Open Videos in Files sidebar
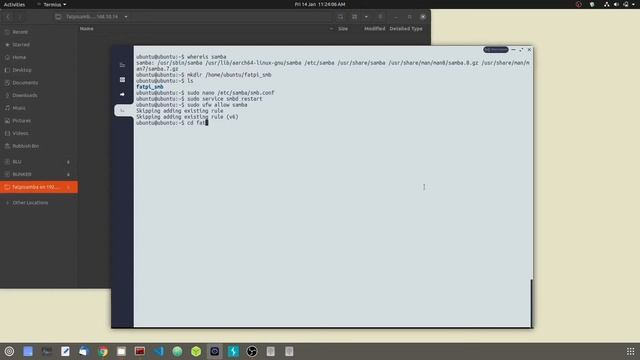The height and width of the screenshot is (360, 640). click(39, 133)
